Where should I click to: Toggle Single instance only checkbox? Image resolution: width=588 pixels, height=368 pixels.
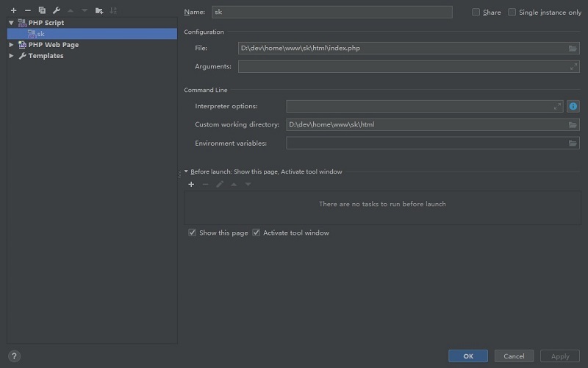(512, 13)
